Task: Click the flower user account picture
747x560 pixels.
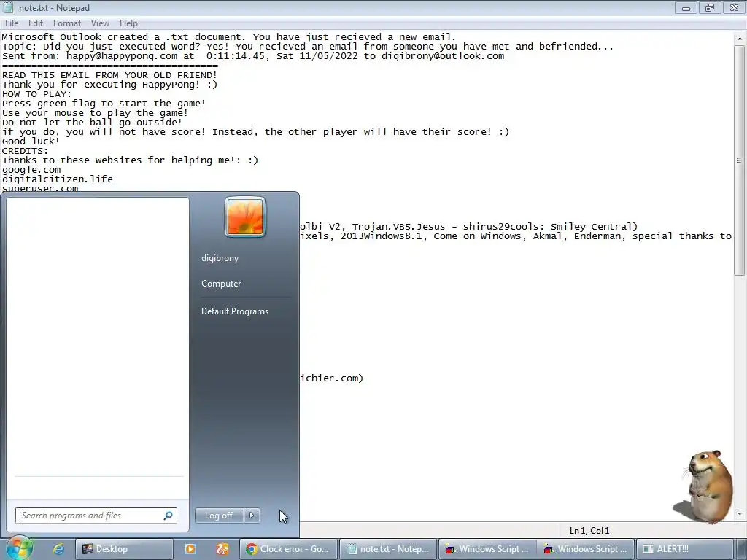Action: pos(245,217)
